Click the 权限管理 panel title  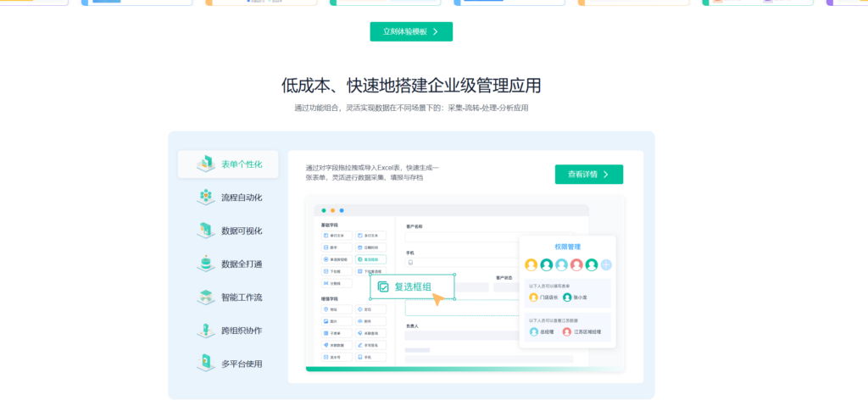[x=567, y=247]
